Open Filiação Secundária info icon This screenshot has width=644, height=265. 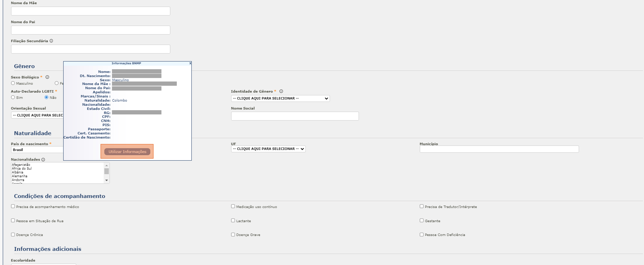51,41
